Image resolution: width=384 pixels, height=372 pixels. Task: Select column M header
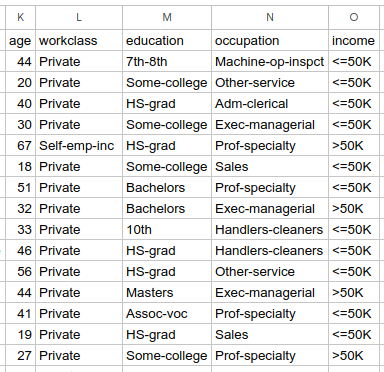(167, 17)
